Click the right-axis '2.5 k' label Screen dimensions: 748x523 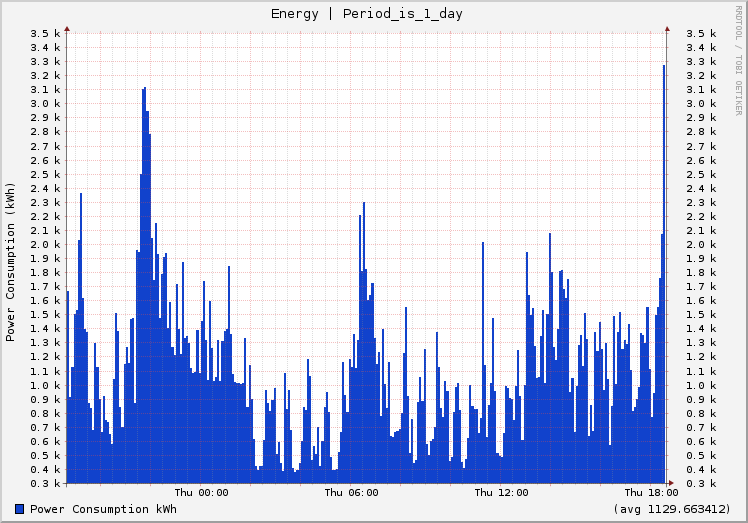[x=701, y=174]
